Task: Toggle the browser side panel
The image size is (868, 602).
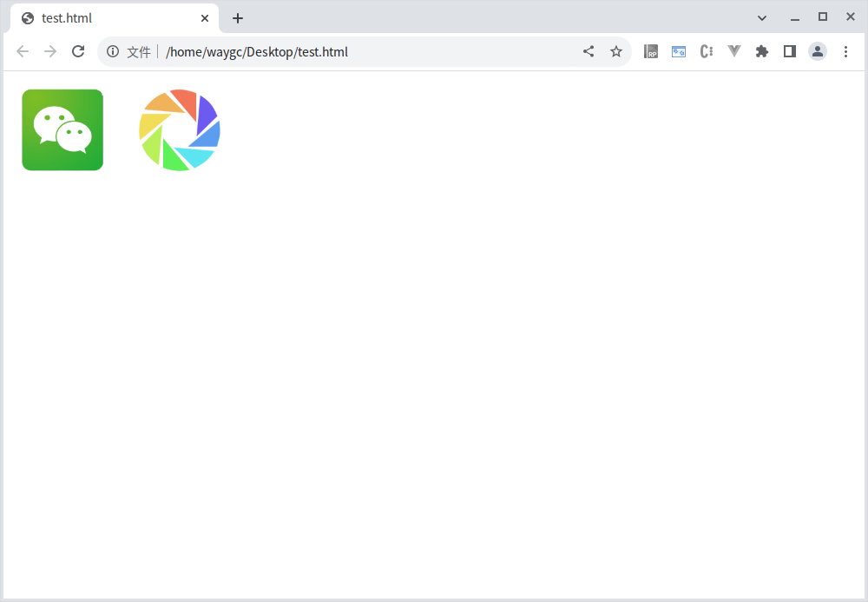Action: point(789,51)
